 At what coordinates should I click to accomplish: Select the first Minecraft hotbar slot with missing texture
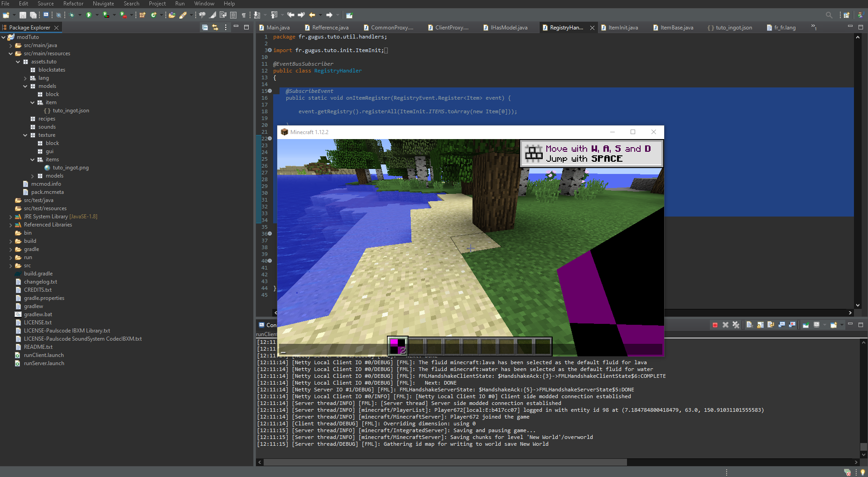click(397, 346)
